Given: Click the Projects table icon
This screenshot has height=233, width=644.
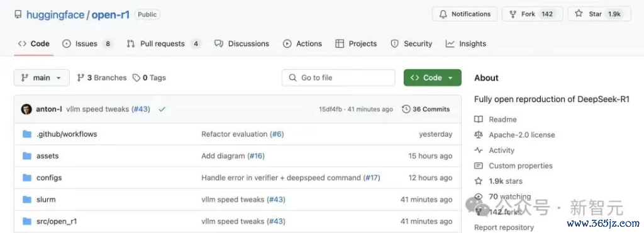Looking at the screenshot, I should tap(340, 43).
